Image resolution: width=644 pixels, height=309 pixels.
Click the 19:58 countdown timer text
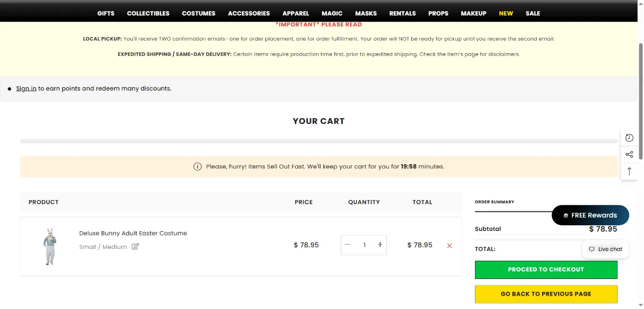409,167
